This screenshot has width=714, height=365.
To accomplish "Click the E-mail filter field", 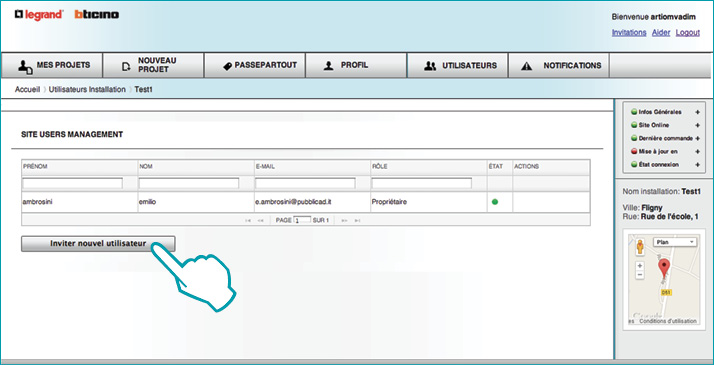I will point(305,183).
